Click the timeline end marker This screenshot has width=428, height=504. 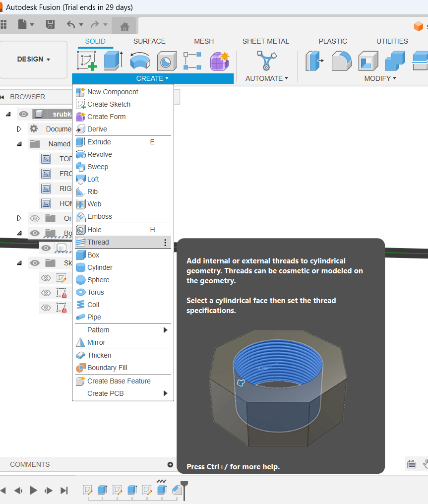click(x=184, y=490)
